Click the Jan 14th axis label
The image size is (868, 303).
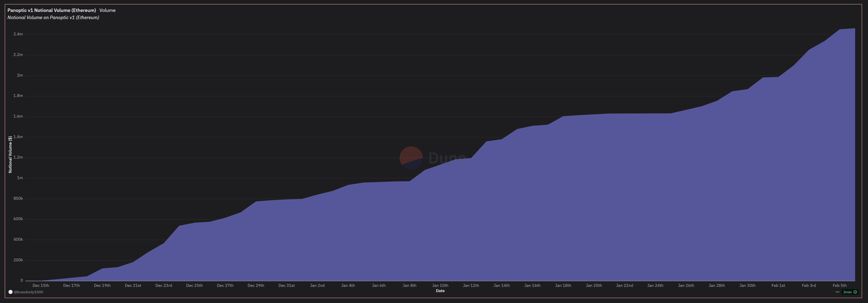(x=501, y=285)
